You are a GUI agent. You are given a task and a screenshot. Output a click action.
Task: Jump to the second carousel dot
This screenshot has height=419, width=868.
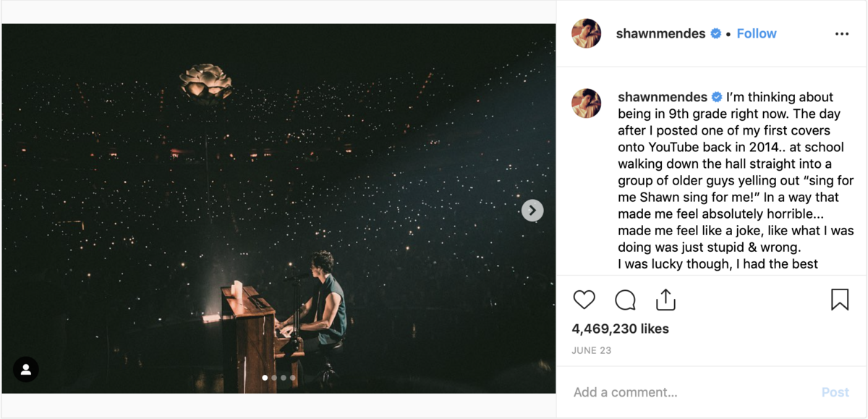[x=274, y=378]
